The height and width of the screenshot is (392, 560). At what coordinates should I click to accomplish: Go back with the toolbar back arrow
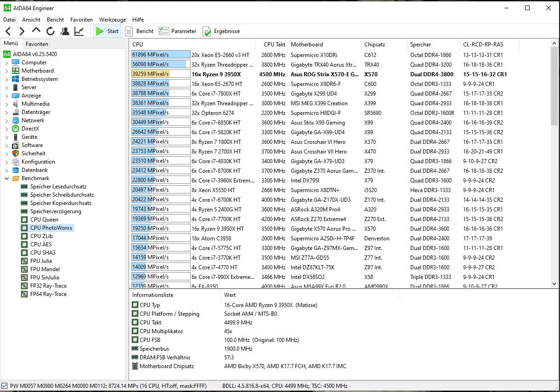(8, 31)
